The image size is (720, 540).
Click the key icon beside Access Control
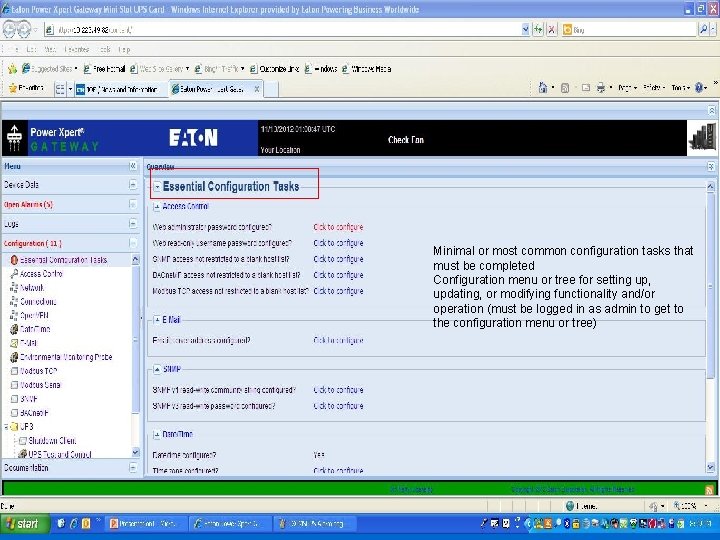[x=14, y=274]
